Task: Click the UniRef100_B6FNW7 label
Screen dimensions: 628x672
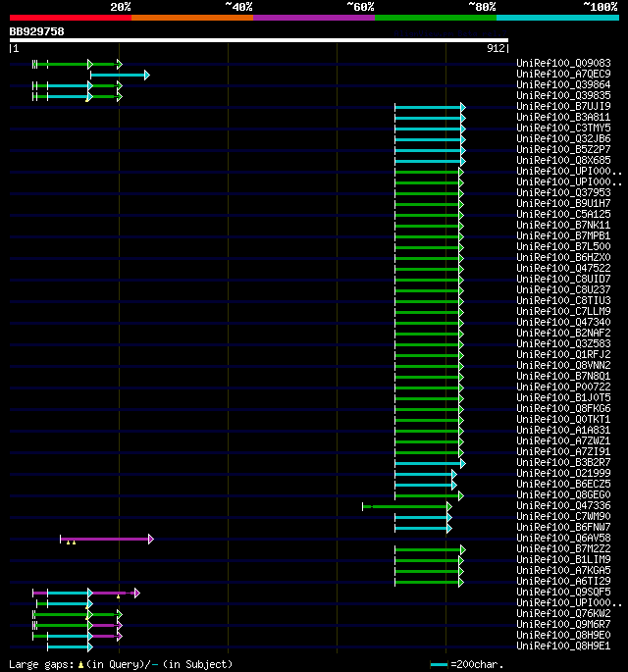Action: (x=563, y=527)
